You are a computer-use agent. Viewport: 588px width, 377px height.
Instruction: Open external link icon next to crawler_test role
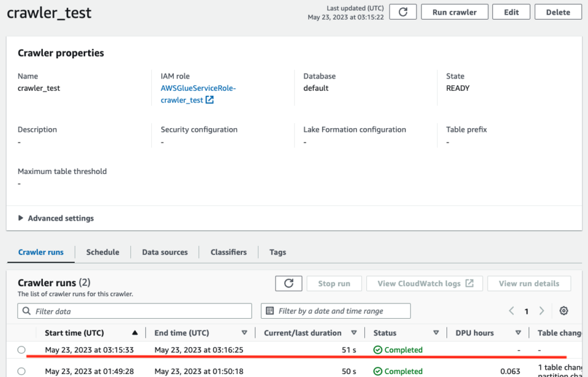click(x=209, y=100)
